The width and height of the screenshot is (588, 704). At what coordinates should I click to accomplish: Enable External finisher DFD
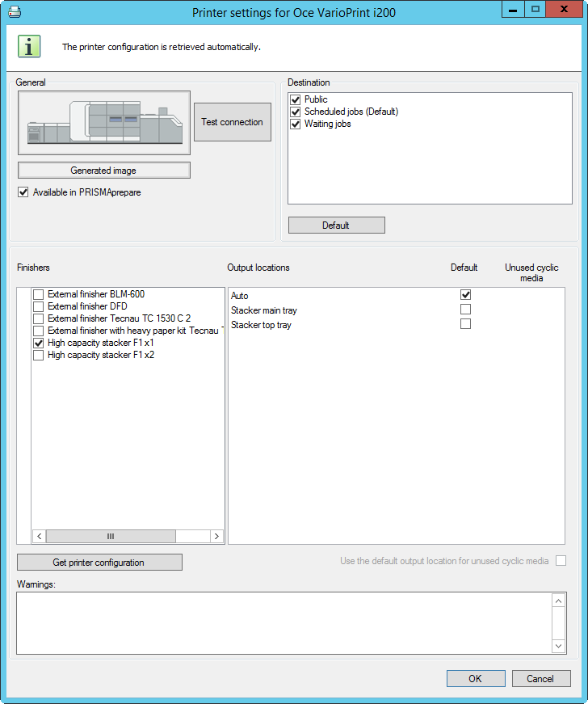coord(39,306)
